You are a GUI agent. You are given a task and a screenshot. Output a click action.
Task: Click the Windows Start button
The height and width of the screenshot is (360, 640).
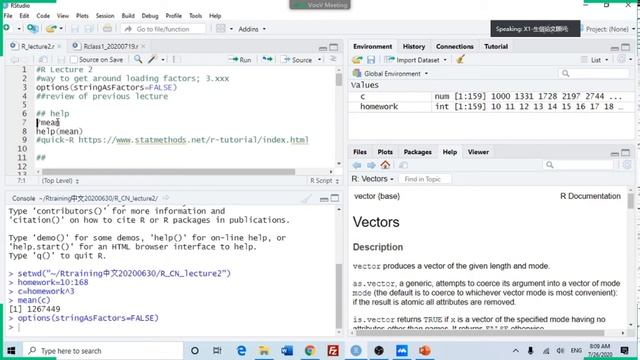pos(11,351)
